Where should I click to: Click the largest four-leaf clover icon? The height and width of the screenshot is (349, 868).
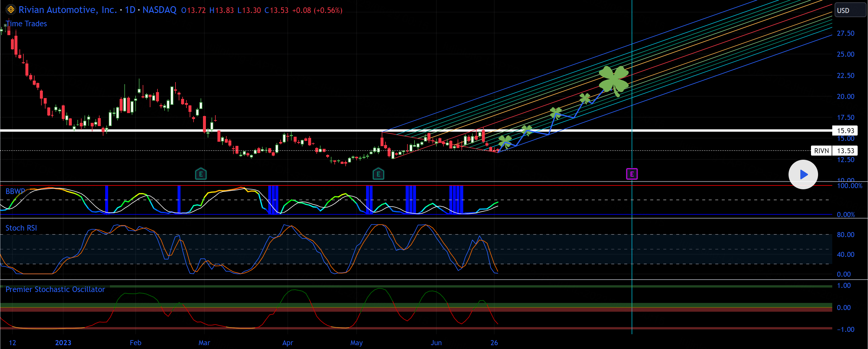click(x=613, y=81)
